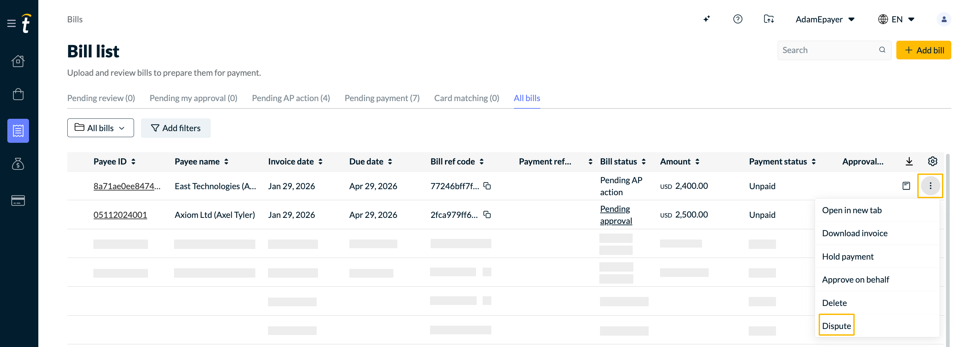Viewport: 980px width, 347px height.
Task: Open the Pending approval status link
Action: click(x=616, y=215)
